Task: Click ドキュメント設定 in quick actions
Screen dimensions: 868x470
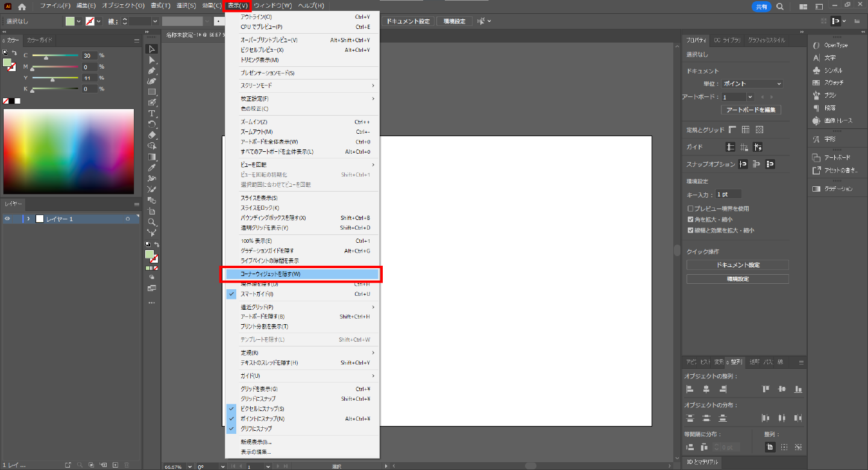Action: (x=737, y=265)
